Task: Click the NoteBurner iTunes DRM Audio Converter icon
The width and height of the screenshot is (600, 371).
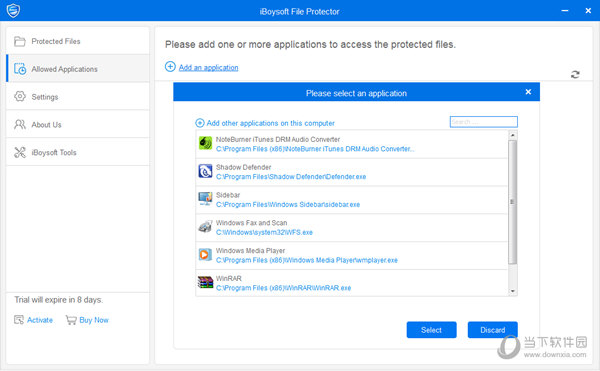Action: [205, 143]
